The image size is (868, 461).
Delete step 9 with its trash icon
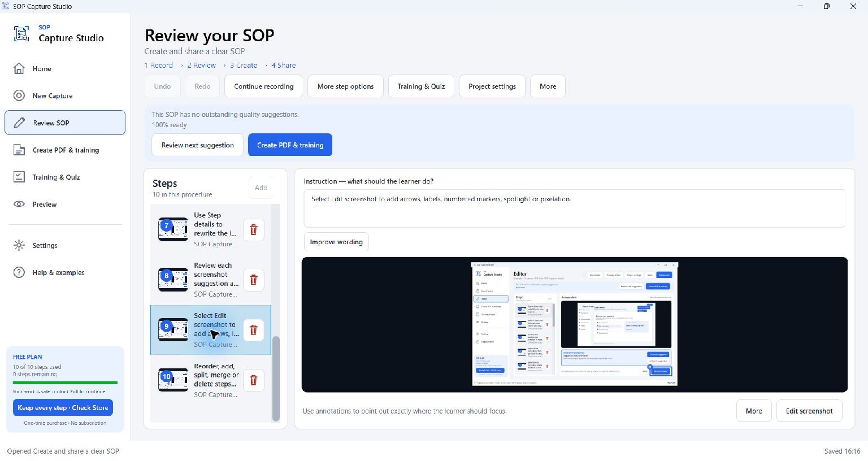pyautogui.click(x=254, y=330)
